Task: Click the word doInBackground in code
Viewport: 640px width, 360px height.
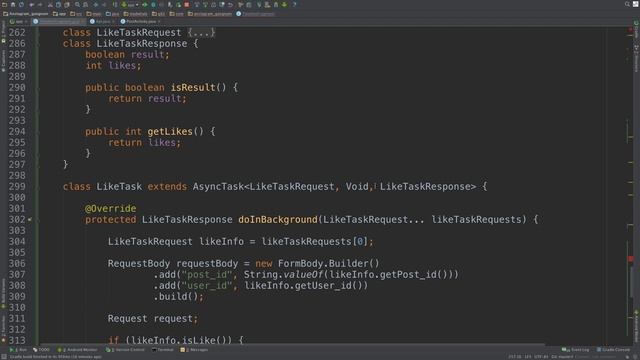Action: [x=278, y=220]
